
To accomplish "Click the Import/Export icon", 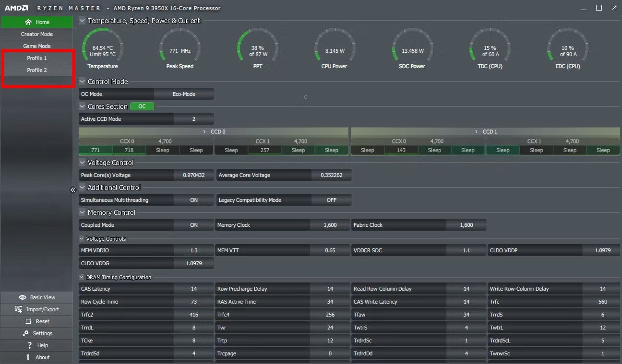I will point(19,309).
